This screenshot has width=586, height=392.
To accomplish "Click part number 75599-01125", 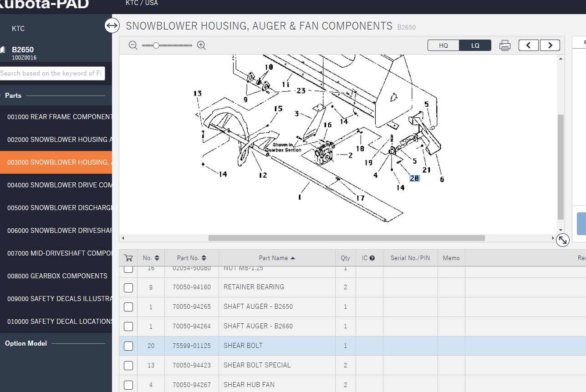I will click(x=192, y=346).
